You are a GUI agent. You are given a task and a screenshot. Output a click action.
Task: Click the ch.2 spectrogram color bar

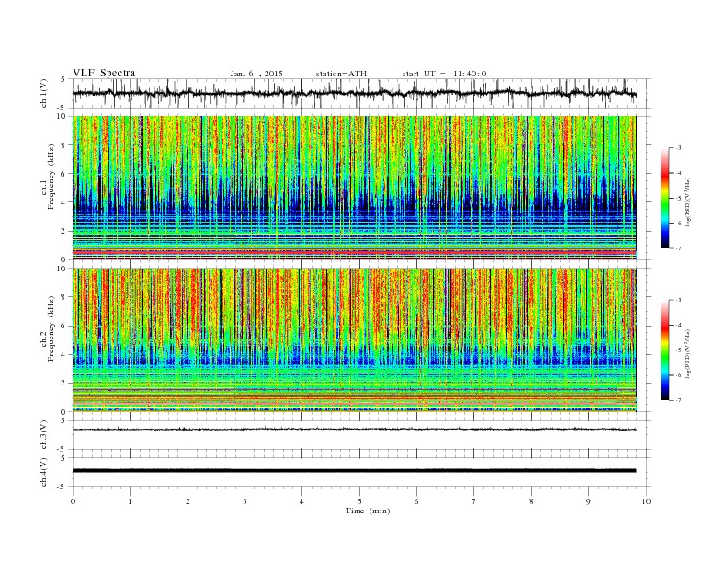(665, 350)
